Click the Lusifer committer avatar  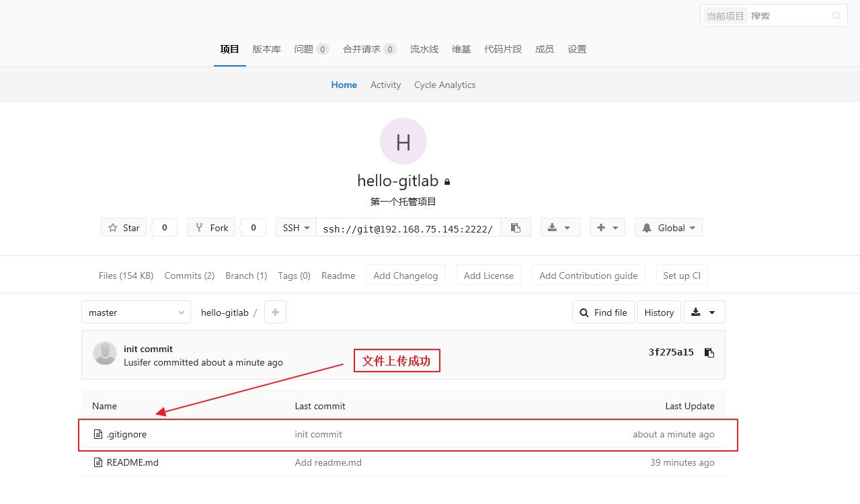pos(105,353)
